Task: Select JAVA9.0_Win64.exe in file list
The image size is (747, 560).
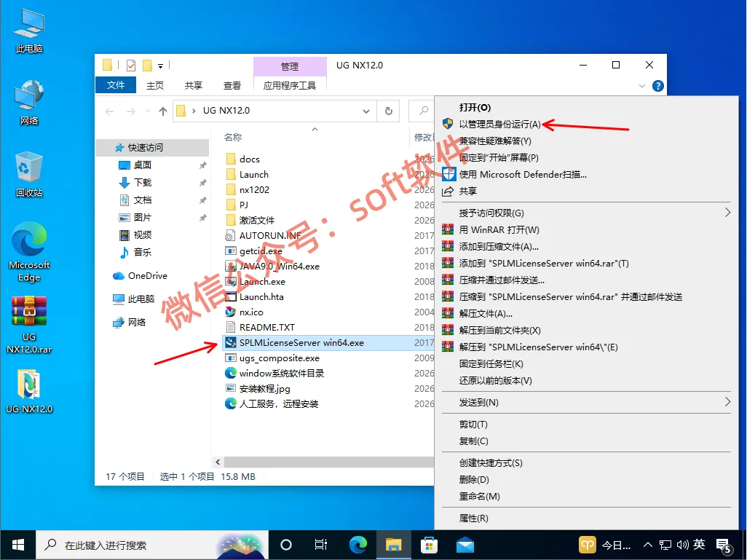Action: click(x=279, y=267)
